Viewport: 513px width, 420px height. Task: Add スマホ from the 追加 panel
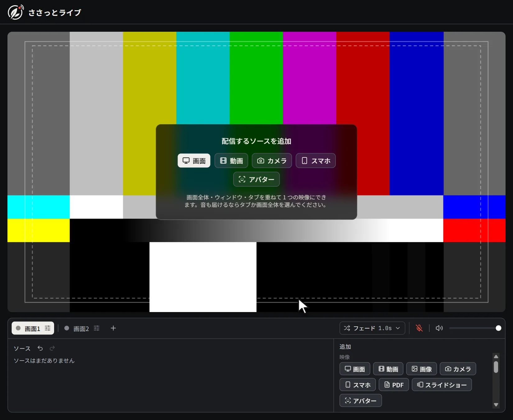[x=358, y=385]
